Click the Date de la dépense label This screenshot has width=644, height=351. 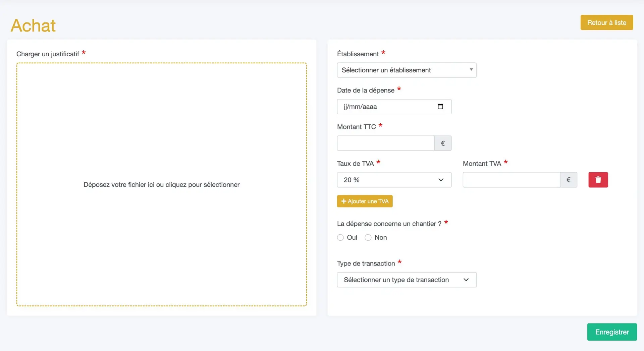[x=366, y=90]
